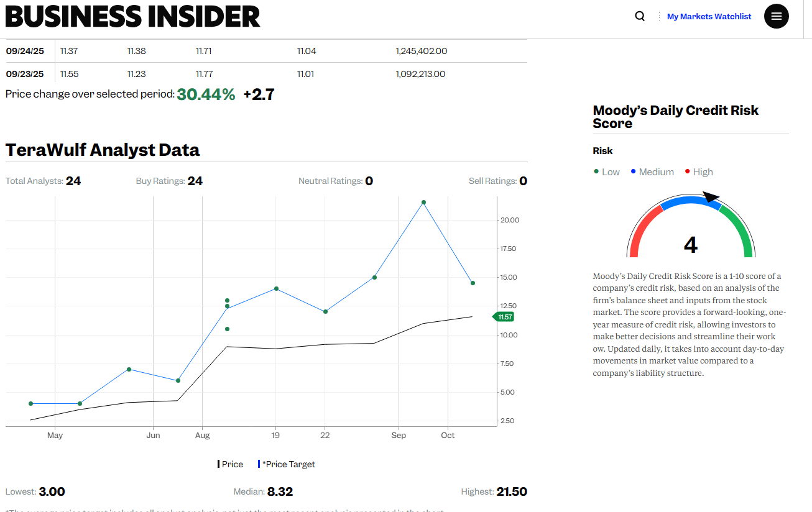
Task: Click the 30.44% price change value
Action: (206, 94)
